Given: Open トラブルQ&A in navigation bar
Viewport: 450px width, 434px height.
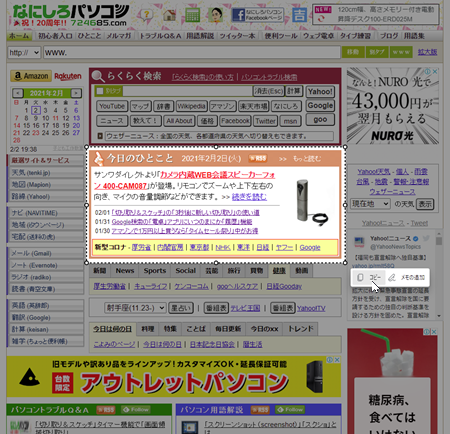Looking at the screenshot, I should (160, 36).
